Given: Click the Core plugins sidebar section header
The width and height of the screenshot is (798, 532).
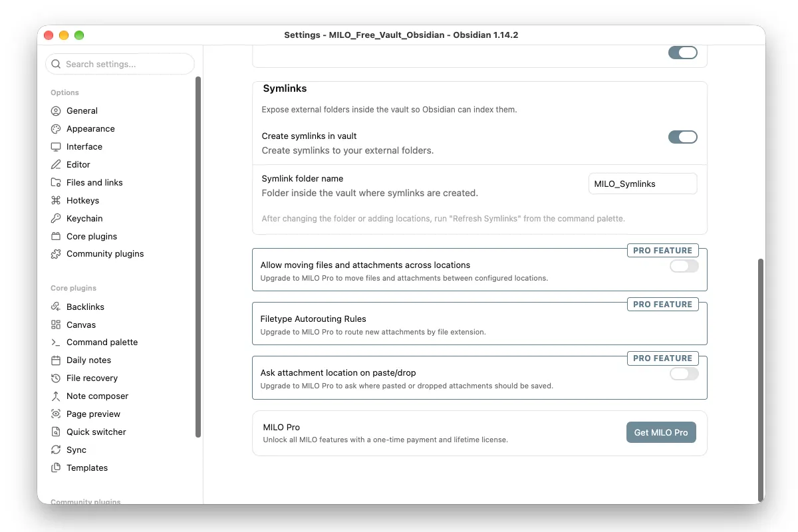Looking at the screenshot, I should coord(74,289).
